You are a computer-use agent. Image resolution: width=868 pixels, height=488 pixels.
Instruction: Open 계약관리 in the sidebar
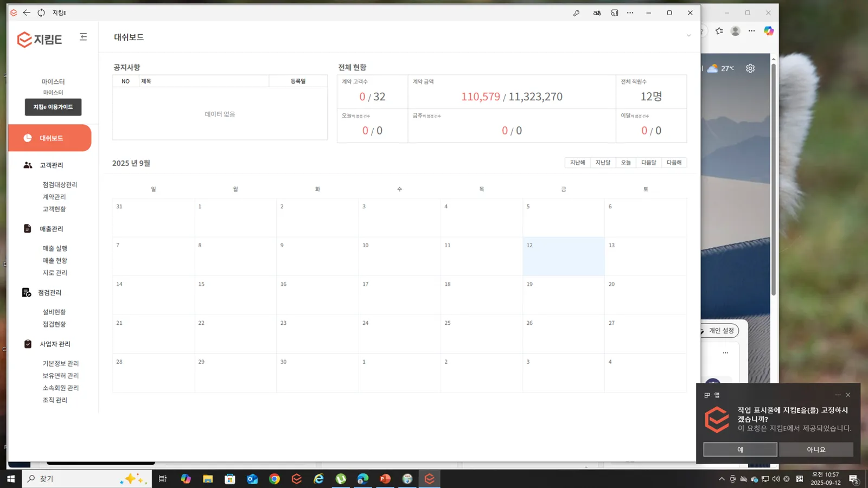pos(54,197)
